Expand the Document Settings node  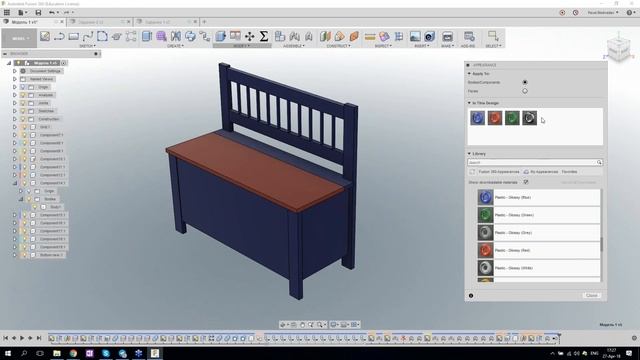point(15,71)
